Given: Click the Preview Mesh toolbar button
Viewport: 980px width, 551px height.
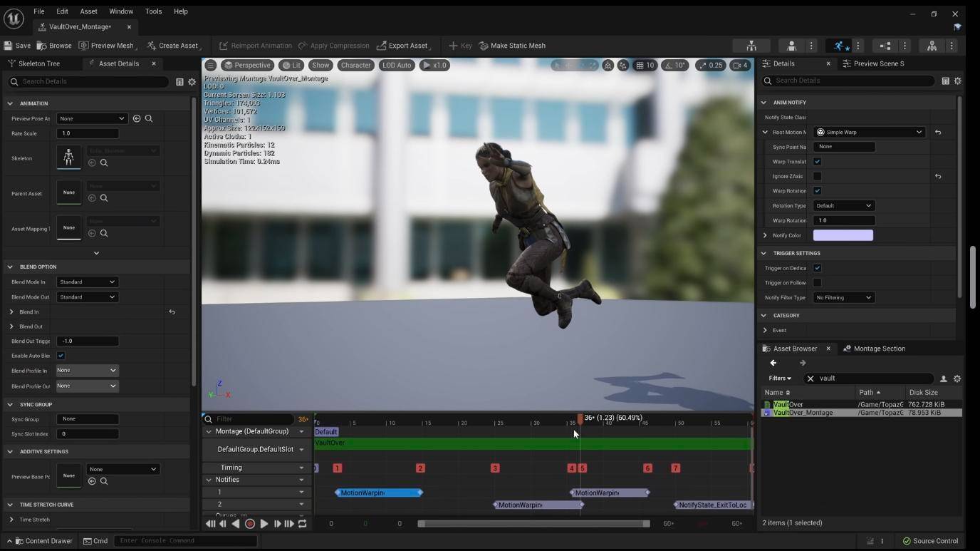Looking at the screenshot, I should pos(106,46).
